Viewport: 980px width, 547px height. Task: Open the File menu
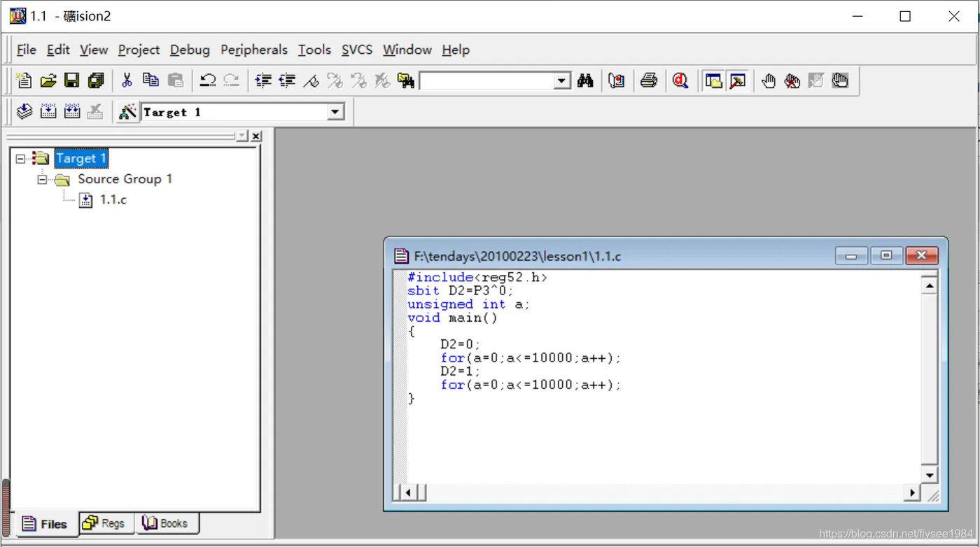[x=26, y=50]
